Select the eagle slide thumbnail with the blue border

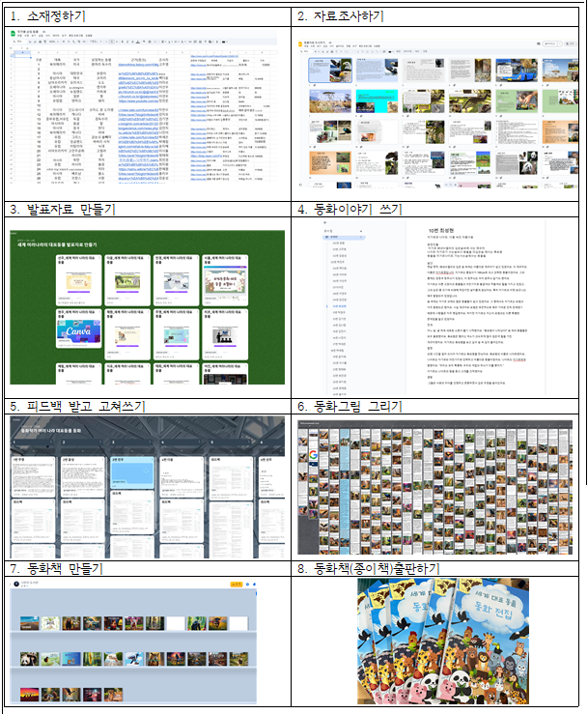point(330,71)
